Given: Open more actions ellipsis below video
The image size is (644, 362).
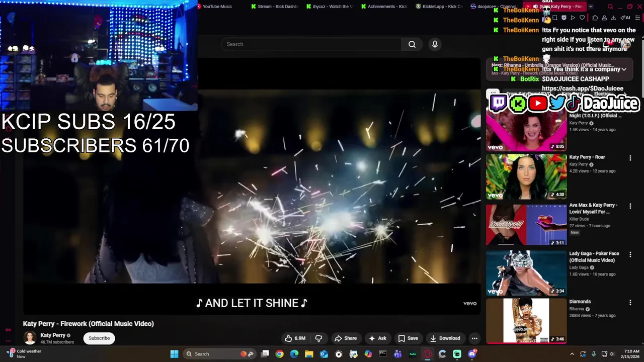Looking at the screenshot, I should point(474,338).
